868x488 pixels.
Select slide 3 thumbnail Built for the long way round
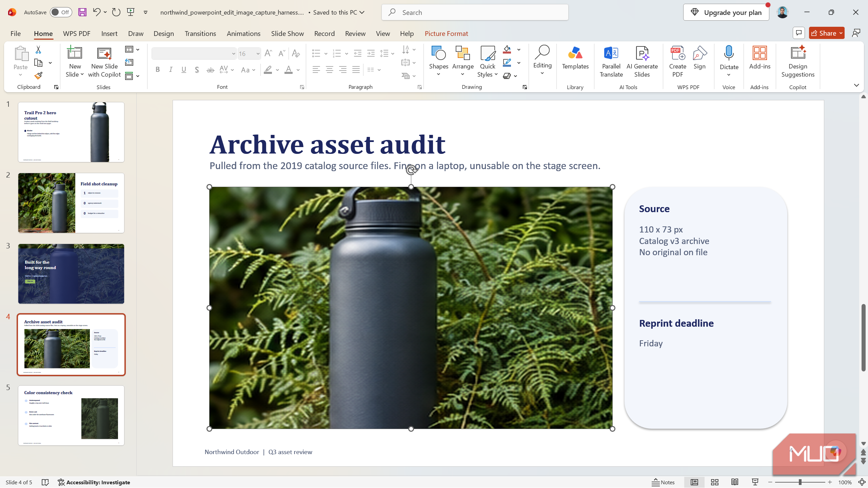click(x=71, y=274)
